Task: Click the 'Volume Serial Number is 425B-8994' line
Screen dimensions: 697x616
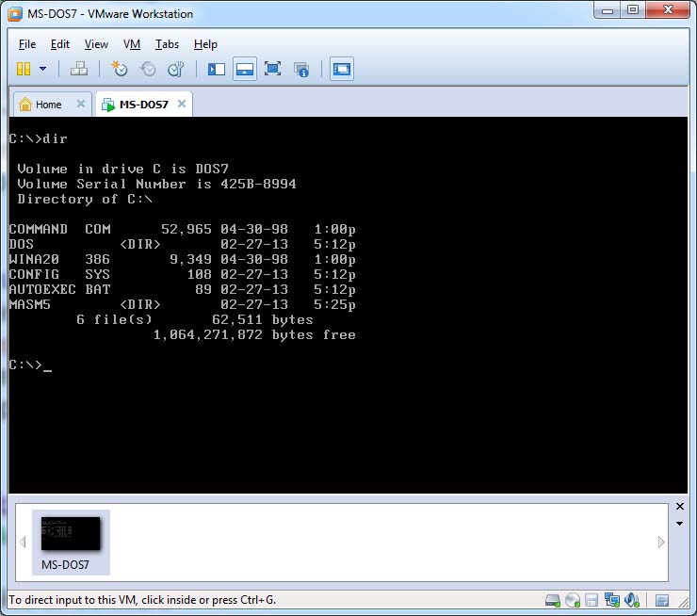Action: pyautogui.click(x=156, y=184)
